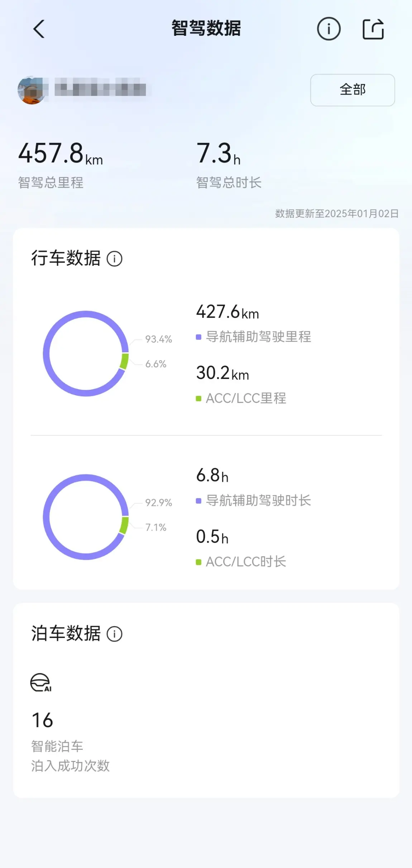412x868 pixels.
Task: Tap the green ACC/LCC时长 legend swatch
Action: (198, 562)
